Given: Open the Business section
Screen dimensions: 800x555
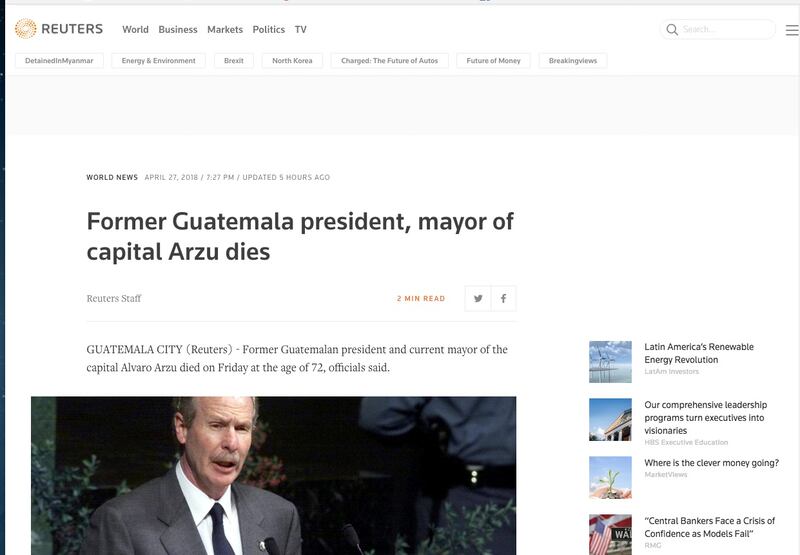Looking at the screenshot, I should tap(178, 30).
